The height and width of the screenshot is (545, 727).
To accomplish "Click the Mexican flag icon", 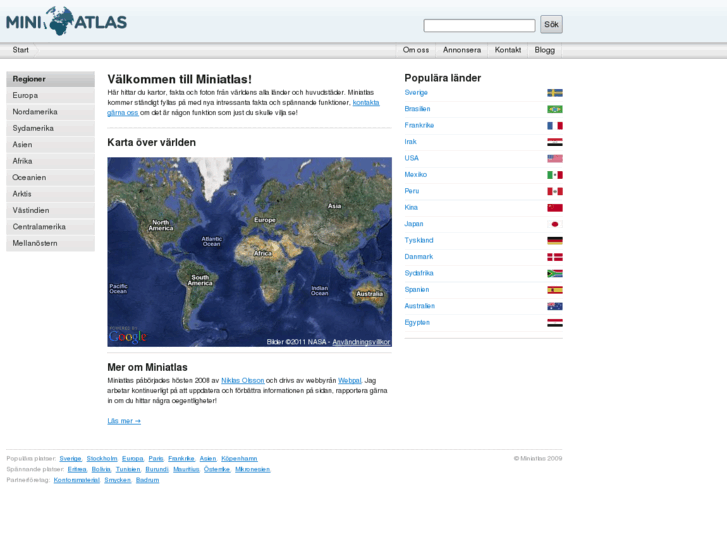I will coord(555,175).
